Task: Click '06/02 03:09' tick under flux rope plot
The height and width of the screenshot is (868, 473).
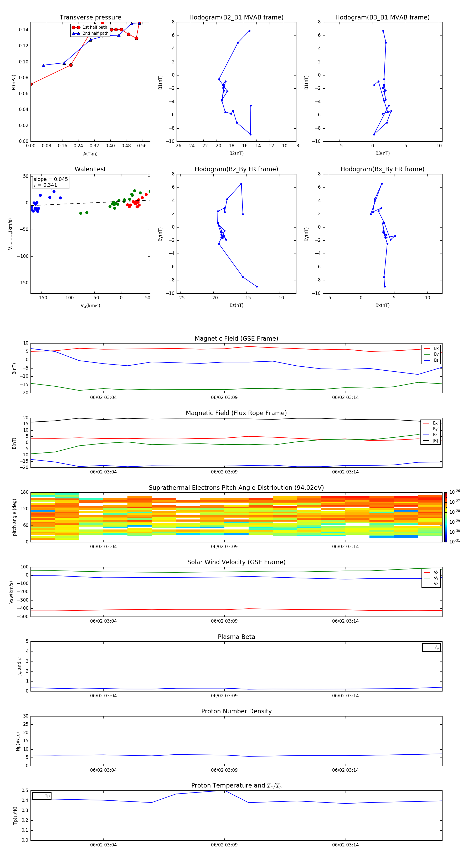Action: coord(224,472)
